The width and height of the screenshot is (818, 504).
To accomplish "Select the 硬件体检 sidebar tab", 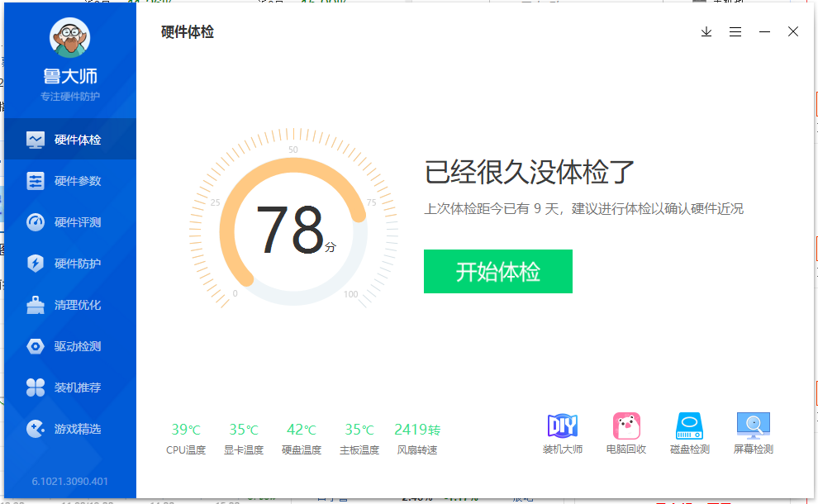I will tap(70, 140).
